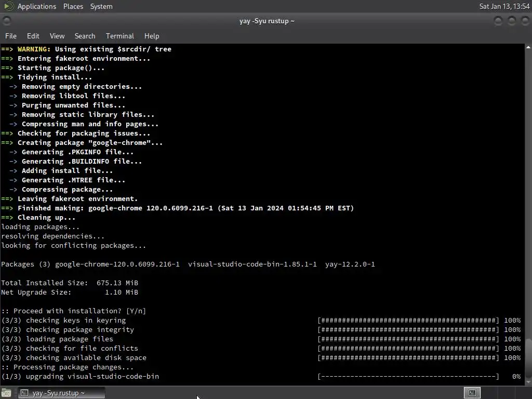
Task: Click progress bar for checking package integrity
Action: pyautogui.click(x=408, y=330)
